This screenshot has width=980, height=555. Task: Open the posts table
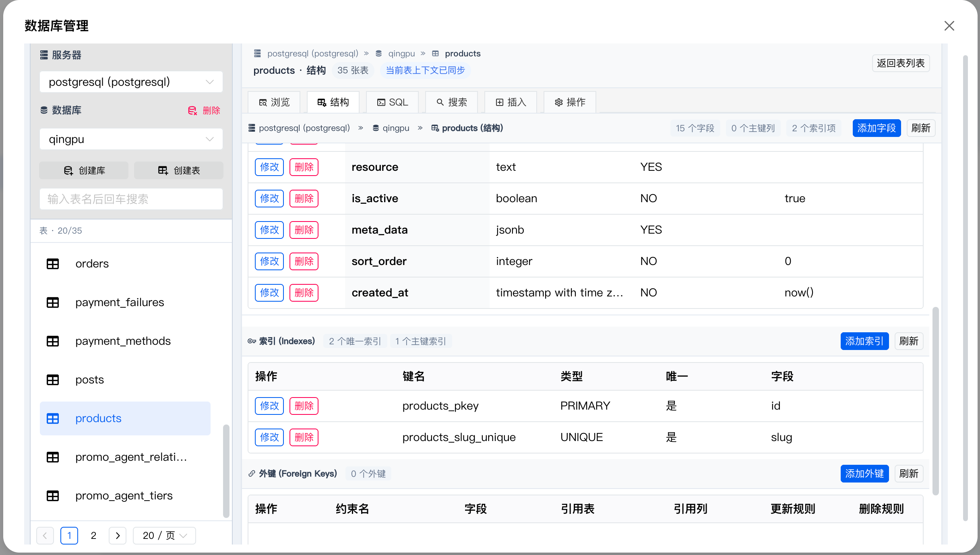tap(125, 380)
